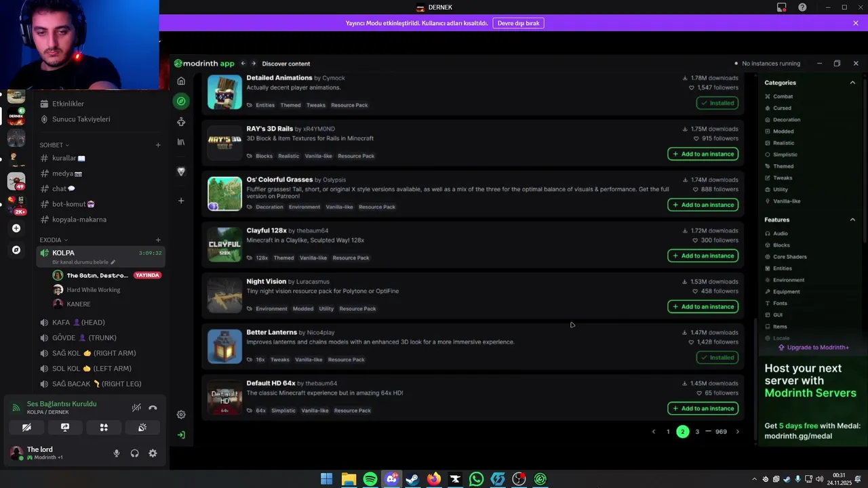Screen dimensions: 868x488
Task: Deafen Discord headphones
Action: pyautogui.click(x=134, y=453)
